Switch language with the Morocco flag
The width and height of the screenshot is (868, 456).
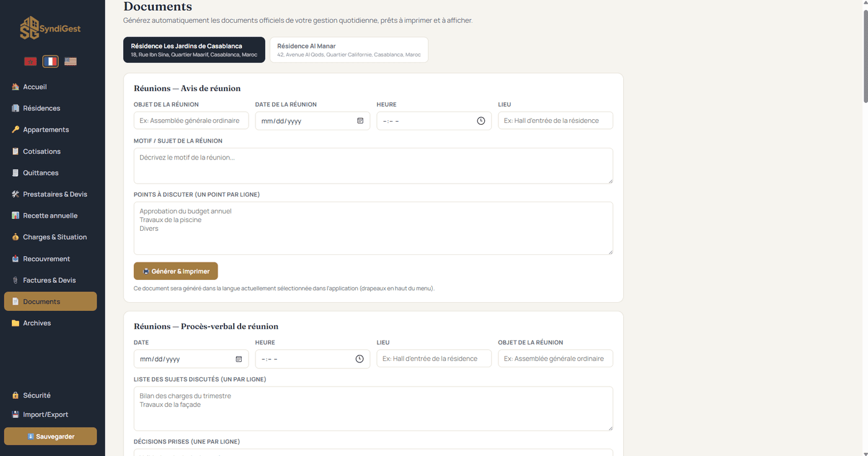point(30,61)
